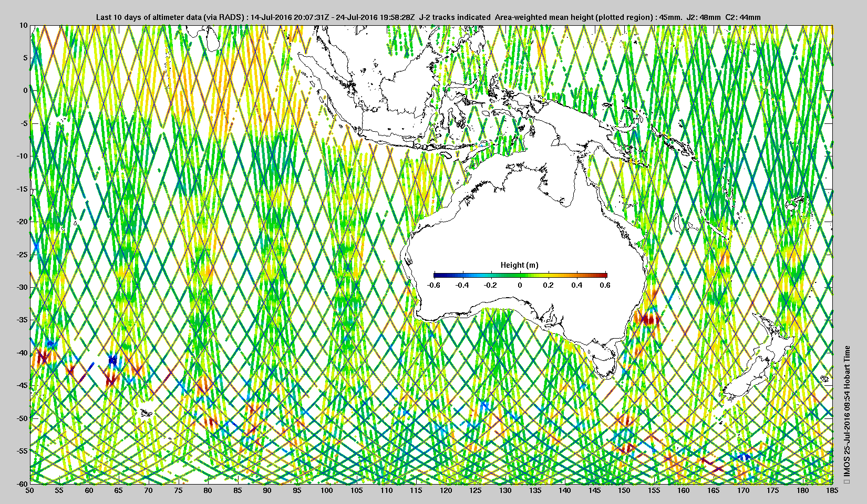Click latitude axis label -15
The height and width of the screenshot is (504, 867).
click(22, 189)
